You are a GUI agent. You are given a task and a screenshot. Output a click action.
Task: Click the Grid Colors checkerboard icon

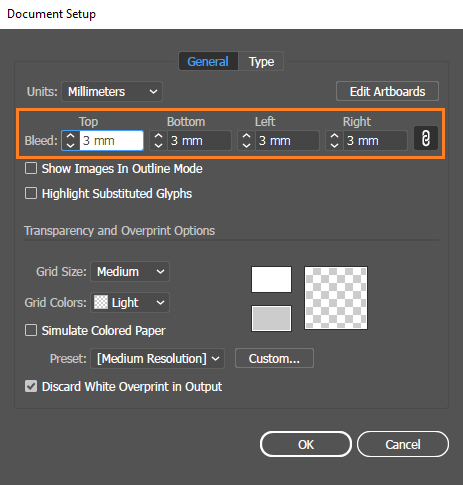101,302
